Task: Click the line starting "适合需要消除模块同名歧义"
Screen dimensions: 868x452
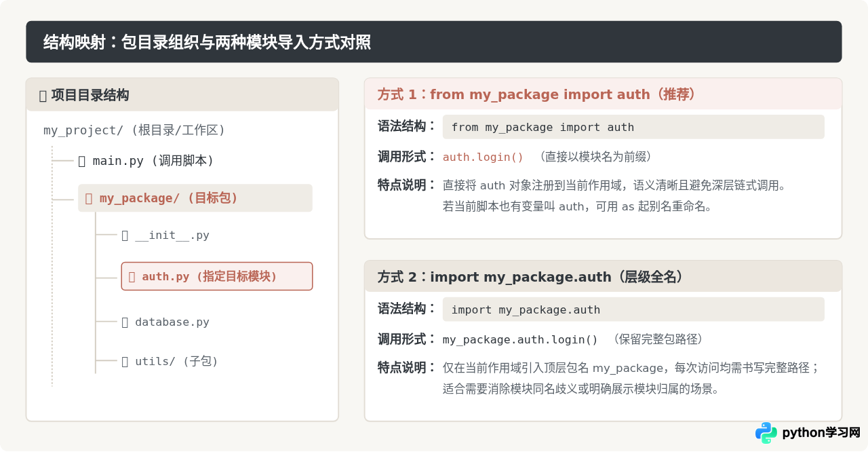Action: pyautogui.click(x=581, y=389)
